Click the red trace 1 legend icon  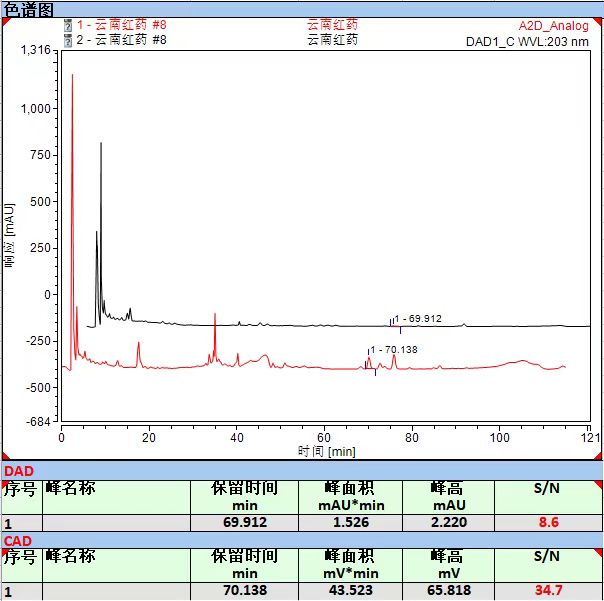(67, 25)
